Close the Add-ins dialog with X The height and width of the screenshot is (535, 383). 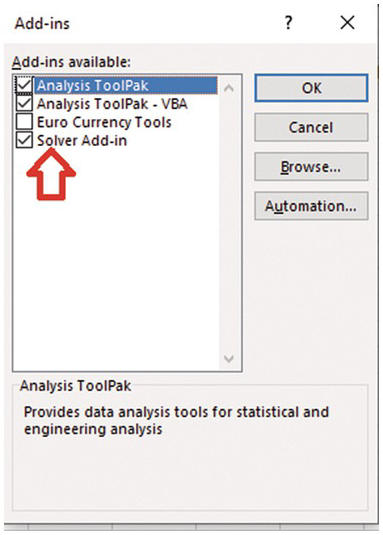(x=347, y=23)
